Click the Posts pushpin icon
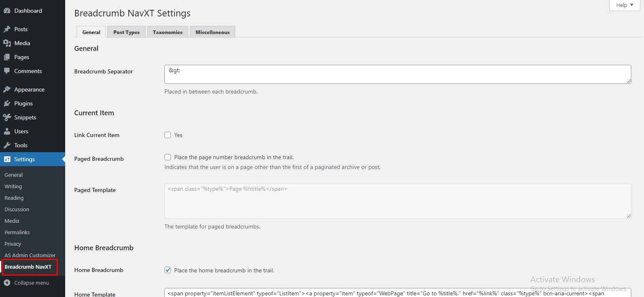 (7, 29)
